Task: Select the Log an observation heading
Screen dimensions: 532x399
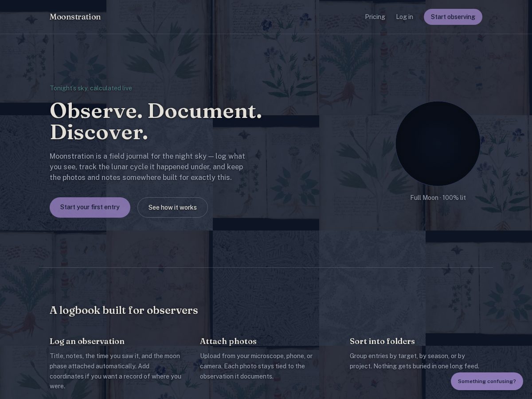Action: pos(87,341)
